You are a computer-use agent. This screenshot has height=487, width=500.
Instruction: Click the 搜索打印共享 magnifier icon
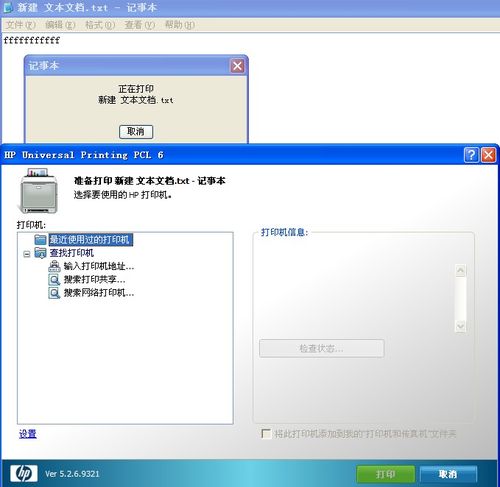pos(54,279)
